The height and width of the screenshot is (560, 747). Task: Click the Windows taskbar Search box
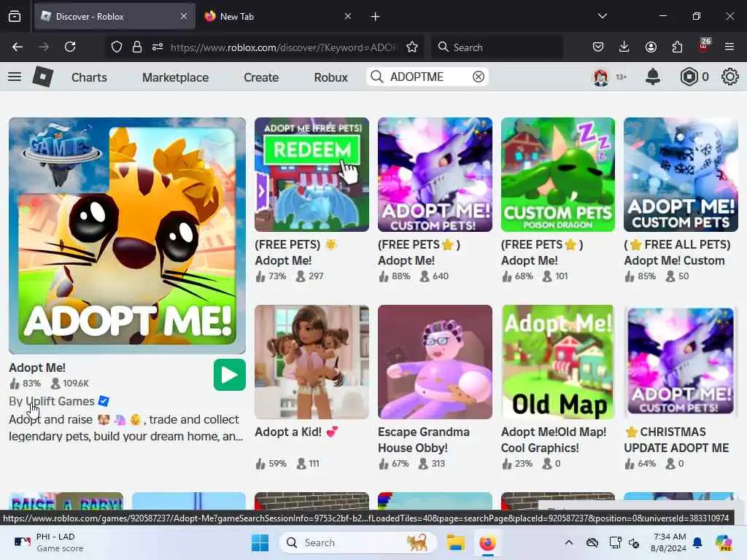click(358, 542)
